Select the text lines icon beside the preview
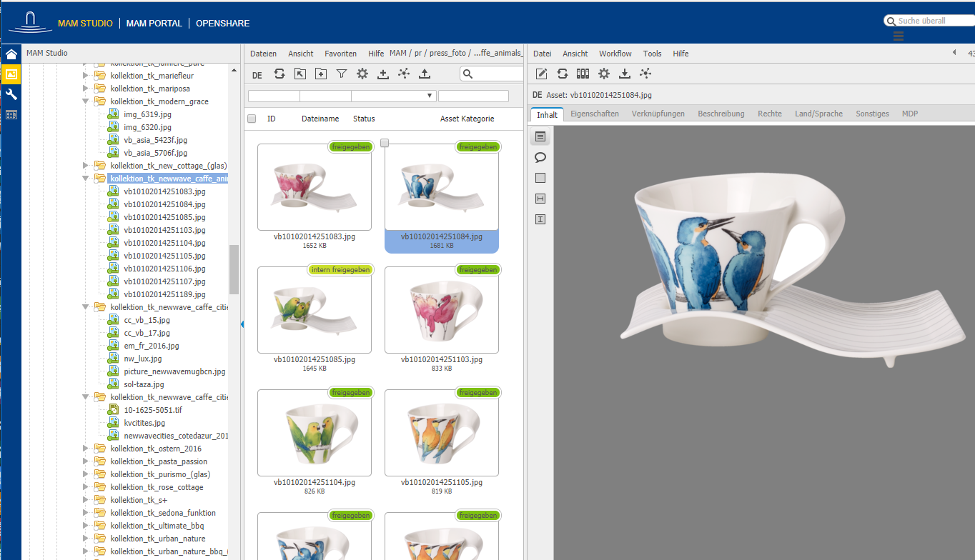 [x=540, y=136]
